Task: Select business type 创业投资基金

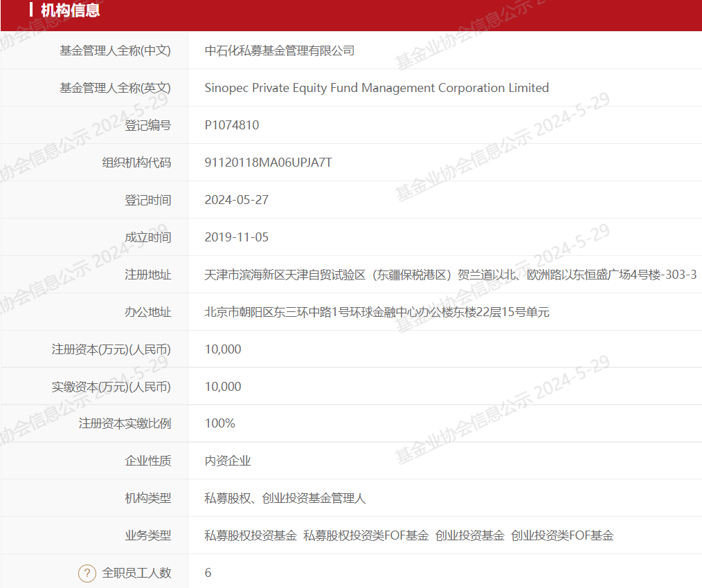Action: point(469,535)
